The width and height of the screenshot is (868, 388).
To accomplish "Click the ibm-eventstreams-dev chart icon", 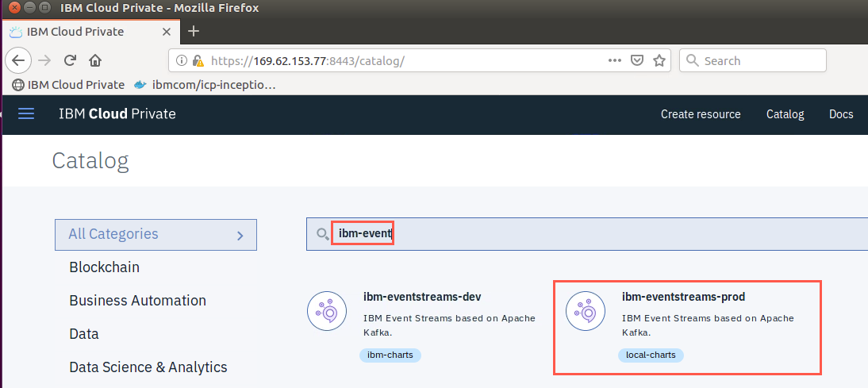I will click(327, 311).
